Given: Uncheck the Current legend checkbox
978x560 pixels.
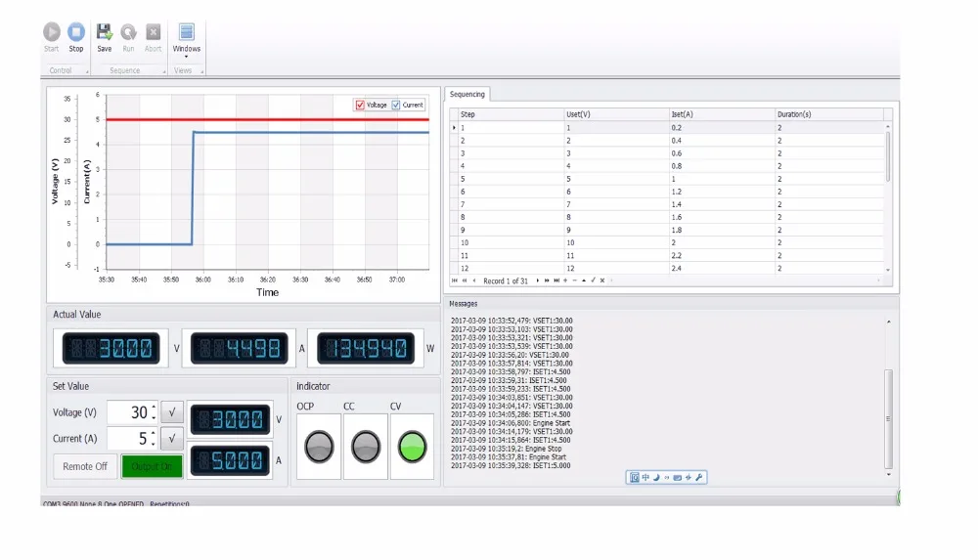Looking at the screenshot, I should 395,105.
